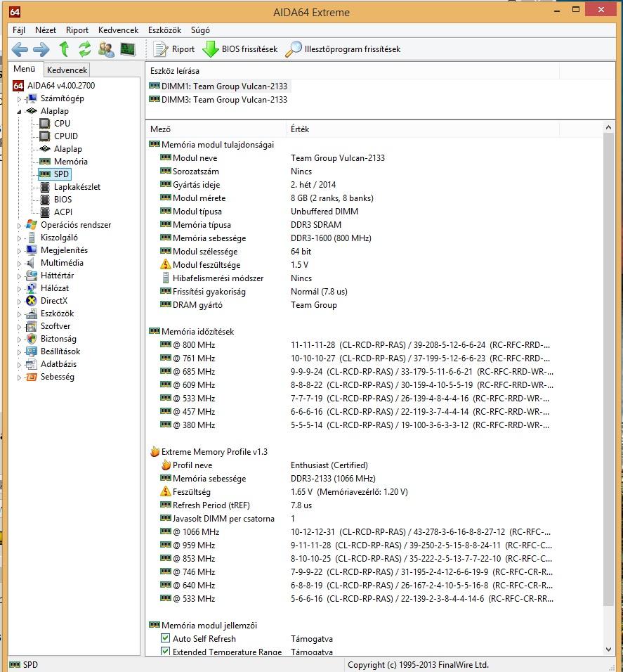Screen dimensions: 623x672
Task: Click the Riport toolbar button
Action: 174,49
